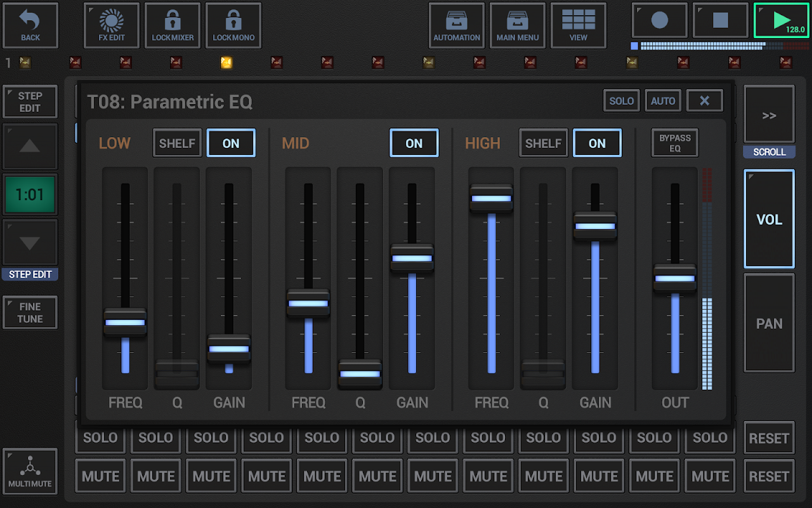Viewport: 812px width, 508px height.
Task: Click the step up triangle arrow
Action: (30, 147)
